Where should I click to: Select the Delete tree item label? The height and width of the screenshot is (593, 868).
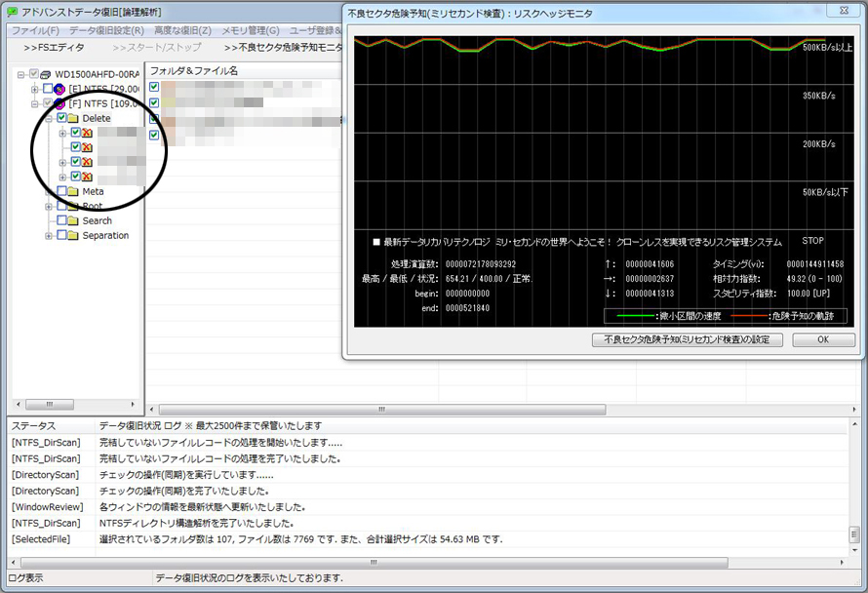click(97, 118)
